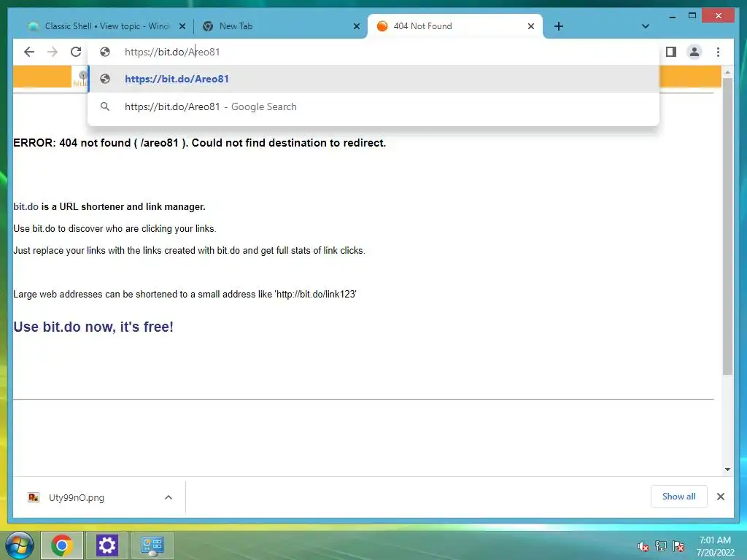
Task: Click Show all downloads button
Action: [679, 497]
